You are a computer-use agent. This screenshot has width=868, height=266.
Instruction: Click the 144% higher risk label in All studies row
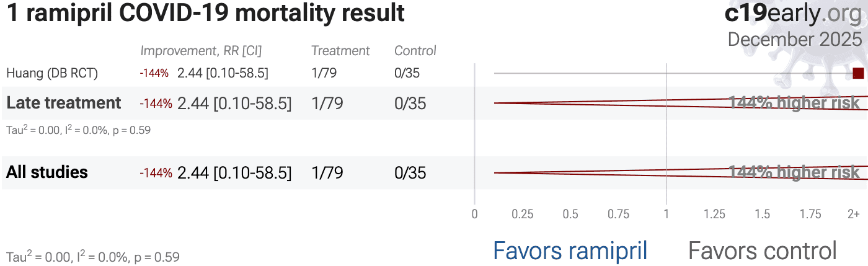pos(794,172)
